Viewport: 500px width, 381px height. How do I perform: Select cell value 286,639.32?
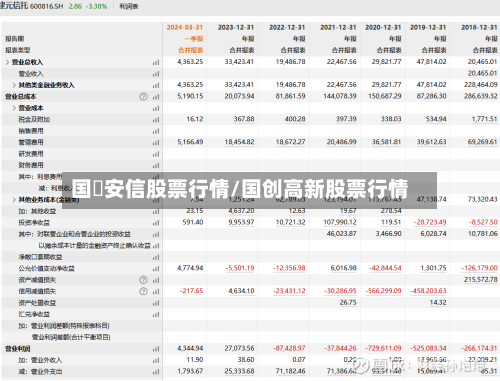pos(481,96)
